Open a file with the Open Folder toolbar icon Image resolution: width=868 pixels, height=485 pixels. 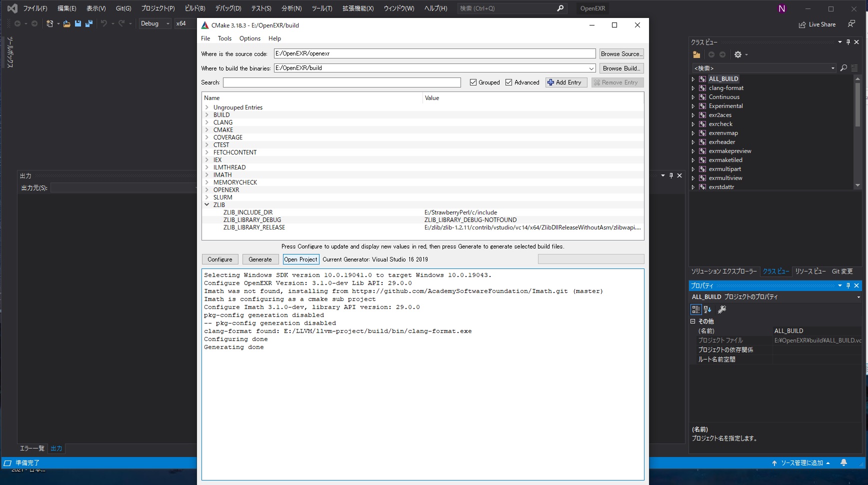point(66,23)
